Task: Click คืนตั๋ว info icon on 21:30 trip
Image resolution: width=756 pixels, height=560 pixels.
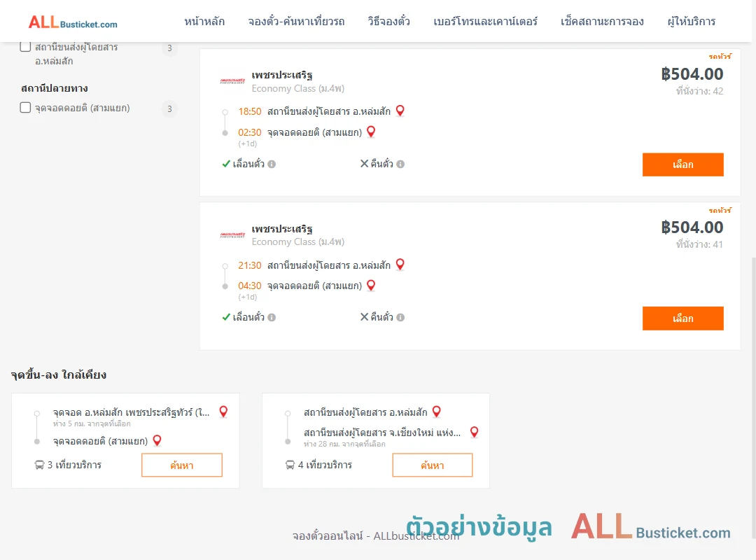Action: (400, 317)
